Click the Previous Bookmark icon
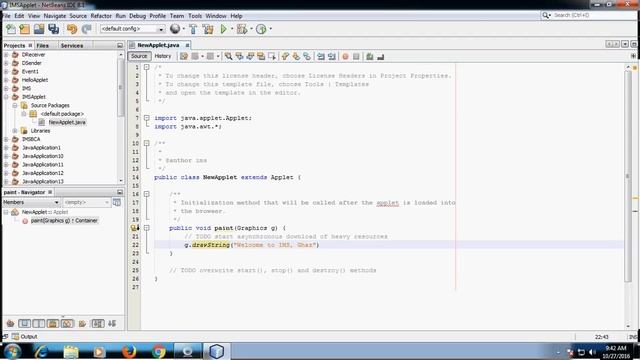This screenshot has width=640, height=360. coord(285,56)
